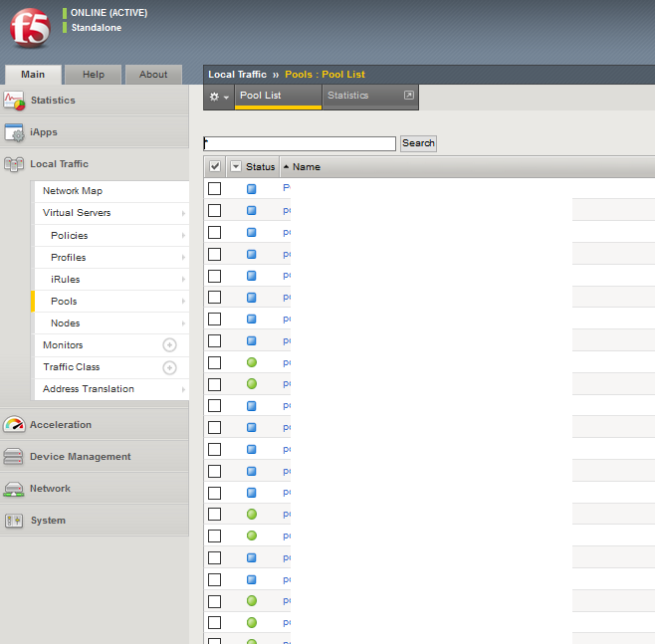Viewport: 655px width, 644px height.
Task: Expand the Policies submenu arrow
Action: tap(183, 236)
